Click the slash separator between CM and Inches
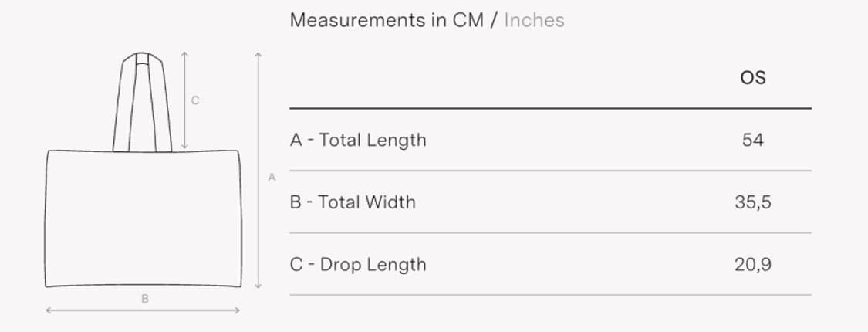Screen dimensions: 868x332 pos(494,20)
